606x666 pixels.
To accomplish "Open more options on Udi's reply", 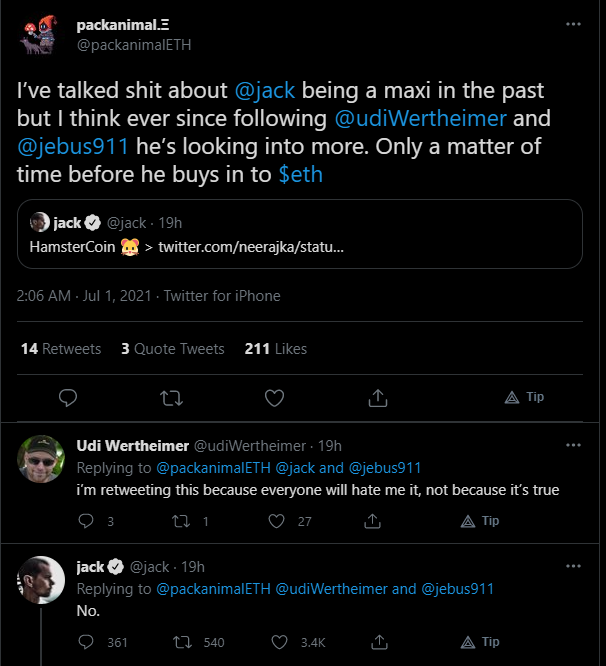I will pos(573,445).
